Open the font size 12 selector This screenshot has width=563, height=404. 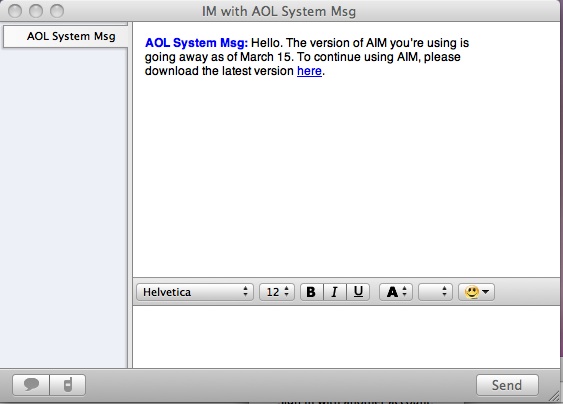pos(277,292)
